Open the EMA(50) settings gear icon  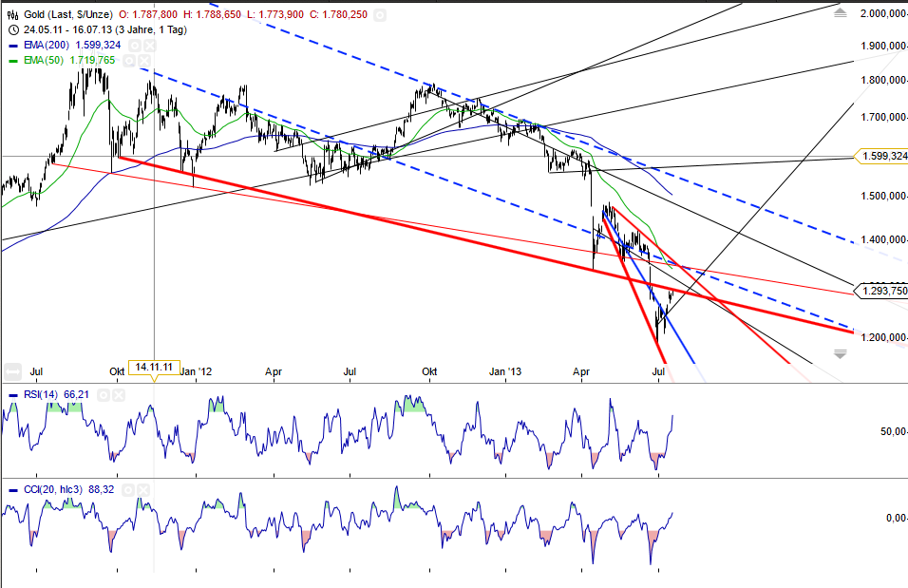(x=128, y=60)
